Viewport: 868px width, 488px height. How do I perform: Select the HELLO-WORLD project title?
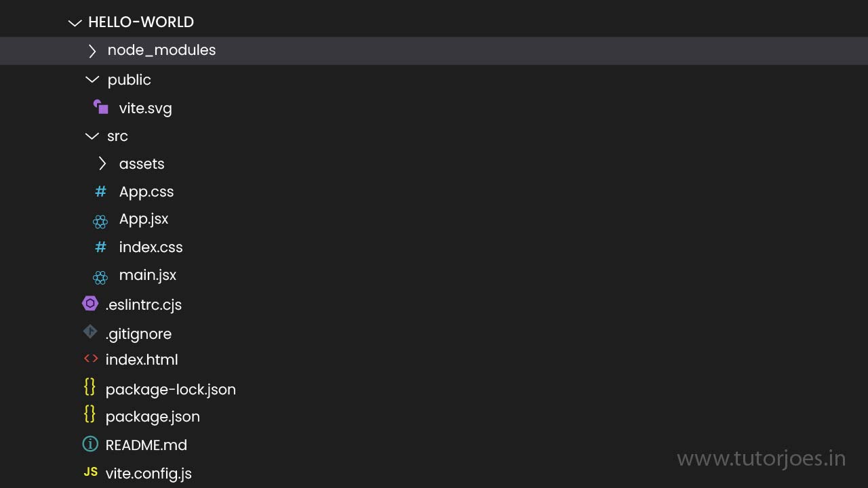(141, 22)
